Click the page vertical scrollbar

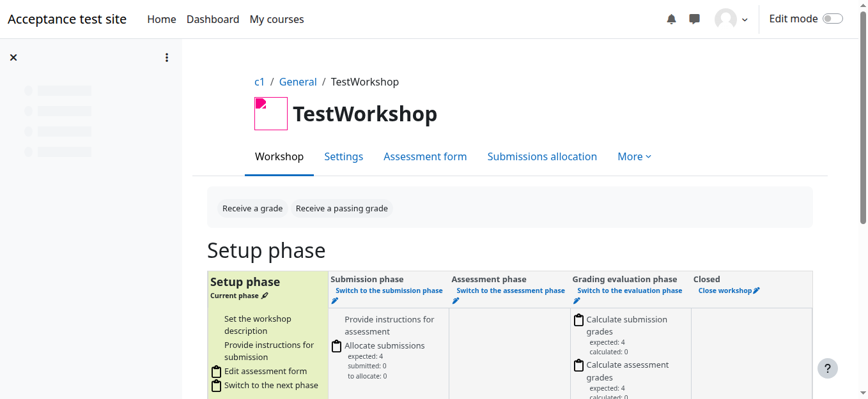click(863, 128)
